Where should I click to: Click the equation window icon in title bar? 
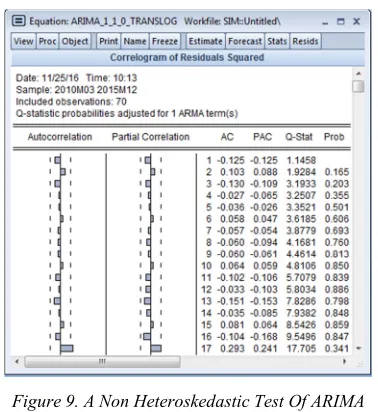[19, 21]
